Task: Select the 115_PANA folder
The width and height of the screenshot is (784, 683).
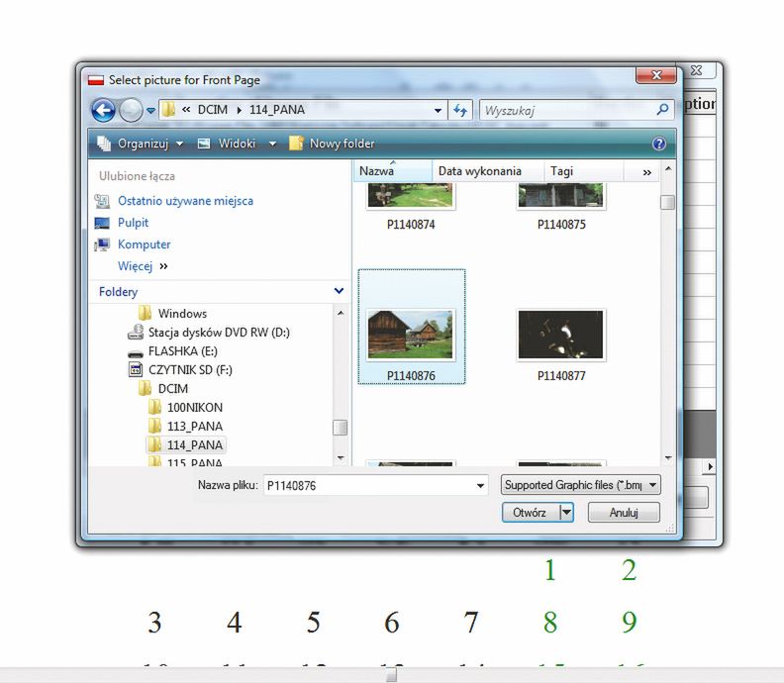Action: [194, 462]
